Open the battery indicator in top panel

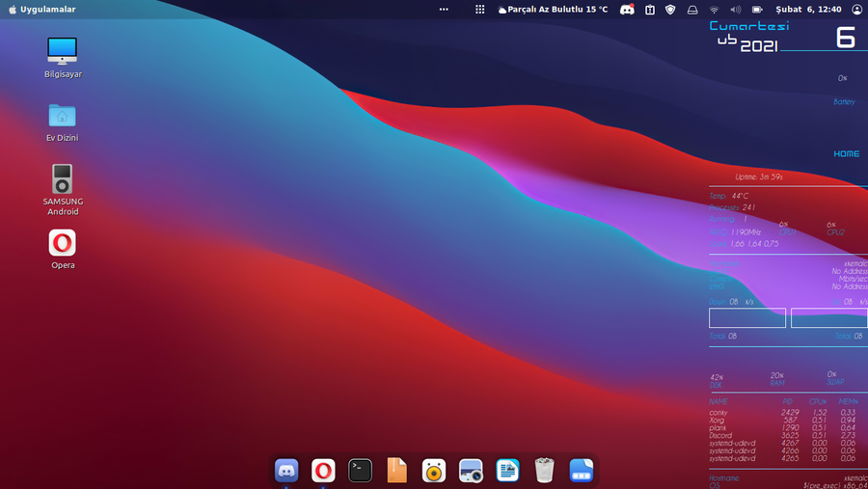click(x=757, y=10)
